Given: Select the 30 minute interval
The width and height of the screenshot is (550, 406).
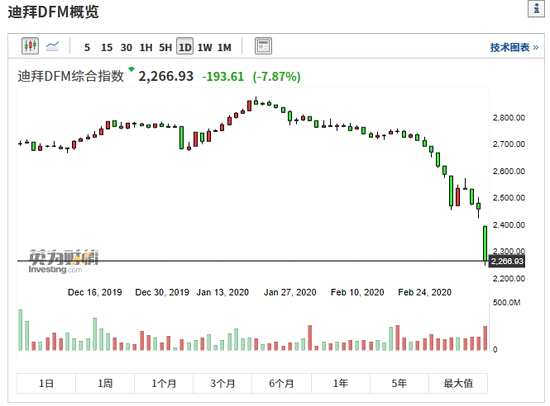Looking at the screenshot, I should (x=126, y=47).
